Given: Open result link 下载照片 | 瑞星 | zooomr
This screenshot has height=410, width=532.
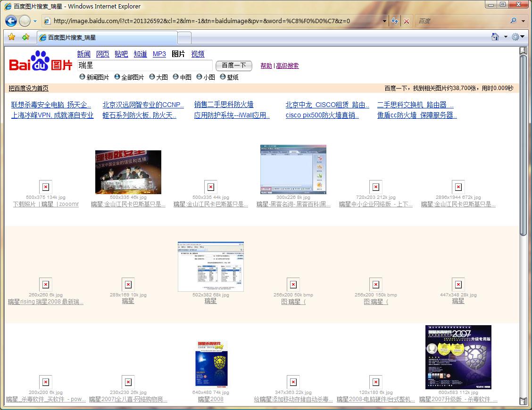Looking at the screenshot, I should [46, 204].
